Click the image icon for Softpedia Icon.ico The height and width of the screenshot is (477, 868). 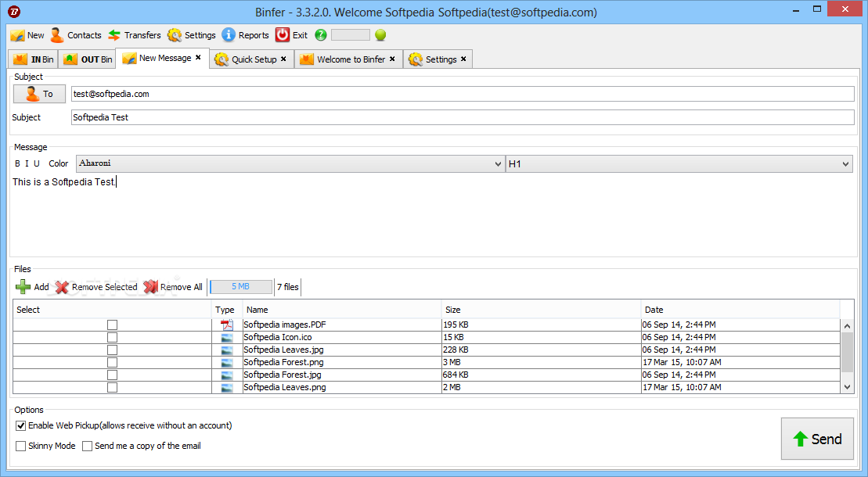coord(227,338)
